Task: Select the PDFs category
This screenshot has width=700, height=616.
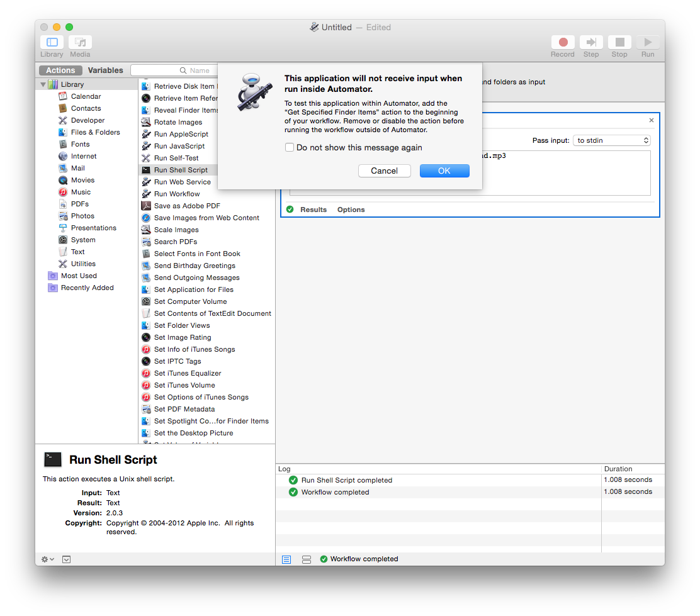Action: point(79,204)
